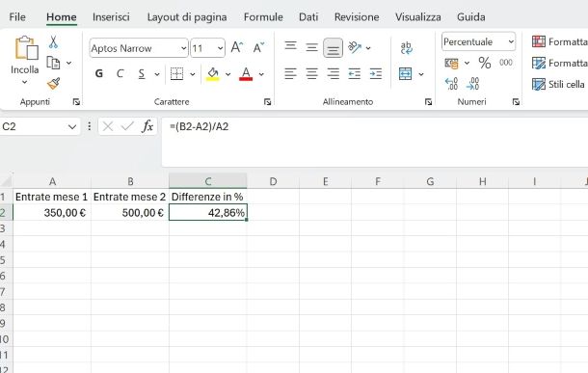Switch to the Visualizza tab
Image resolution: width=588 pixels, height=373 pixels.
[x=417, y=17]
